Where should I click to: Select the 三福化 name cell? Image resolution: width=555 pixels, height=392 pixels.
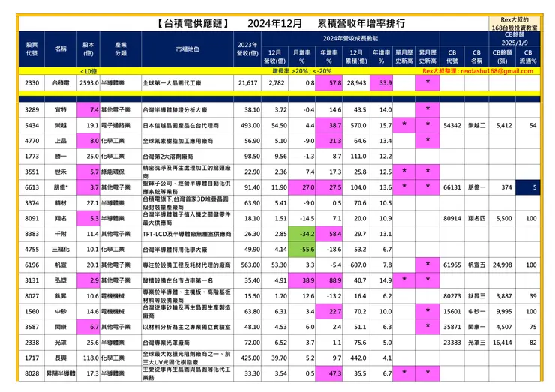tap(61, 250)
